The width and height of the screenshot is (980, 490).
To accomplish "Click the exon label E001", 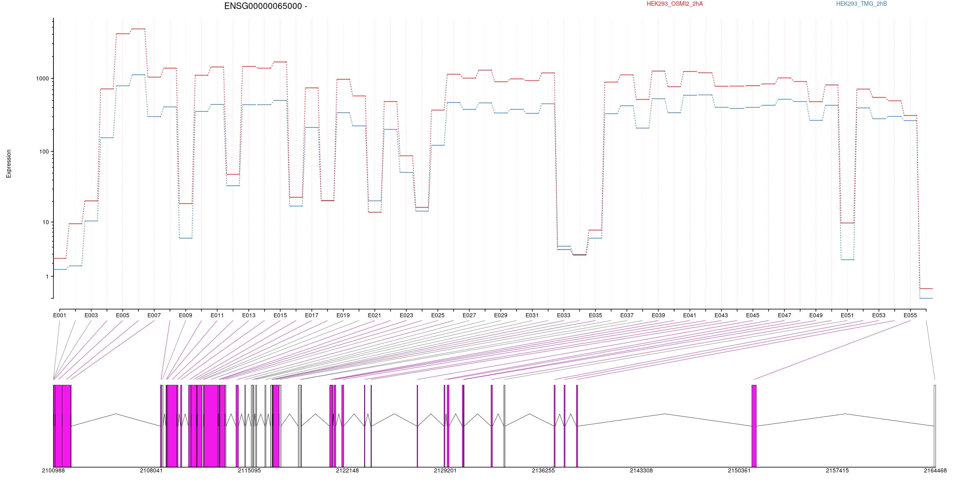I will click(x=60, y=315).
